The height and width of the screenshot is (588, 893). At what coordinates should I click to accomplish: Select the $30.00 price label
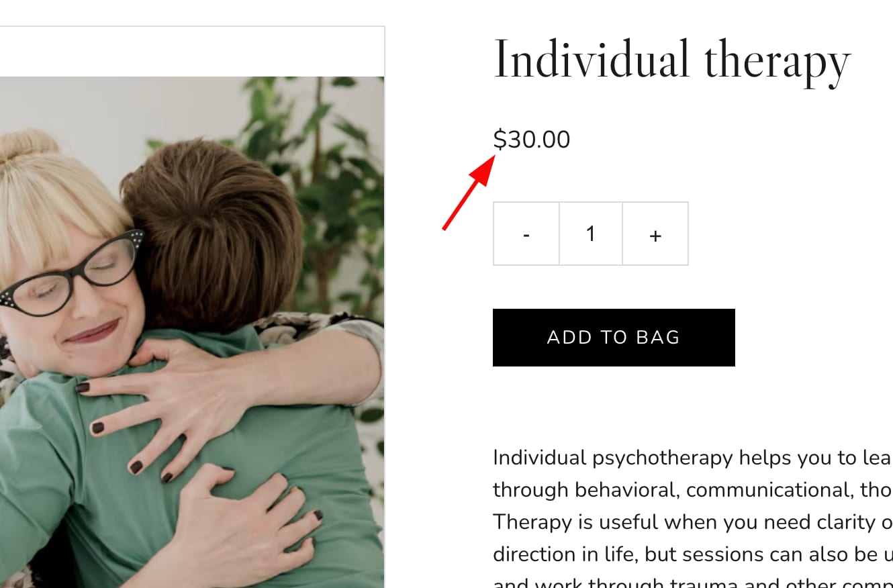(x=532, y=140)
